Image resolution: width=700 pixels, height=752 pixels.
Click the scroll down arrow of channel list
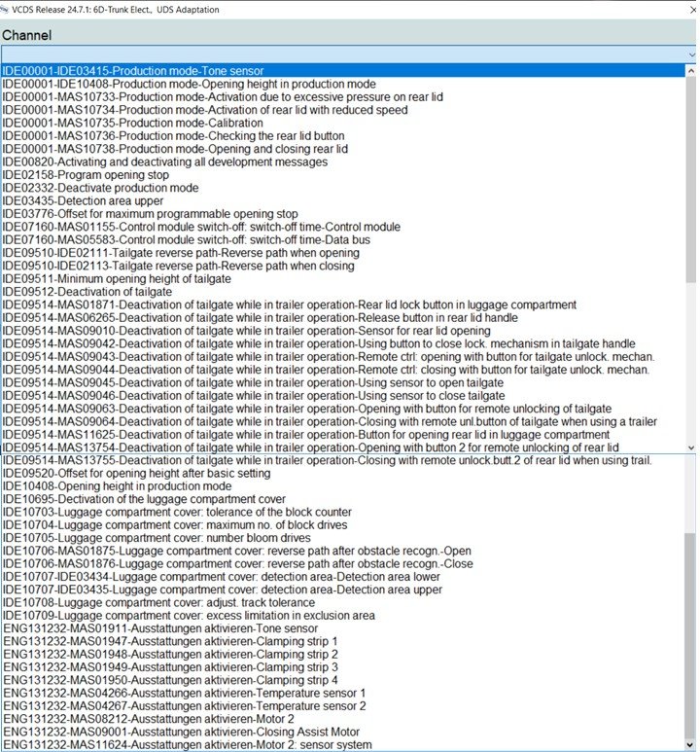(x=691, y=447)
